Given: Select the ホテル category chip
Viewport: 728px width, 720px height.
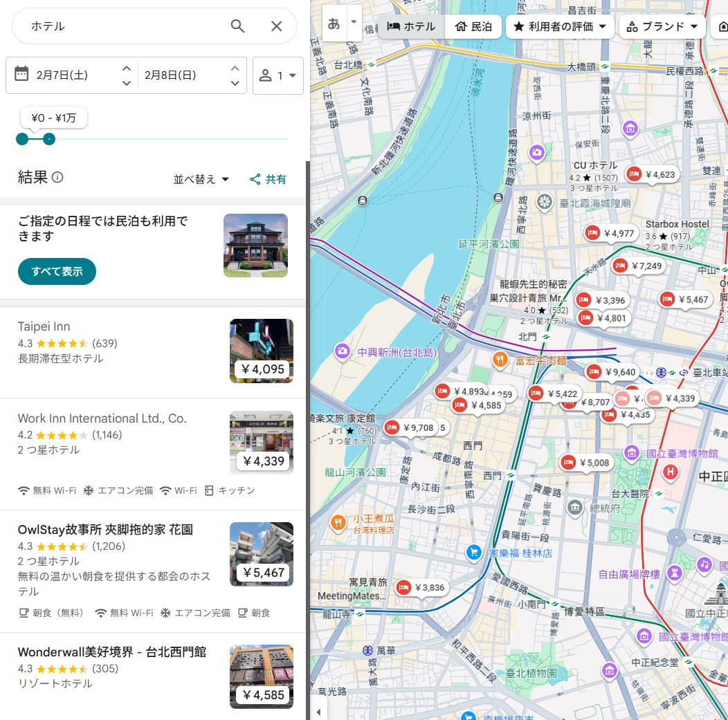Looking at the screenshot, I should [411, 27].
